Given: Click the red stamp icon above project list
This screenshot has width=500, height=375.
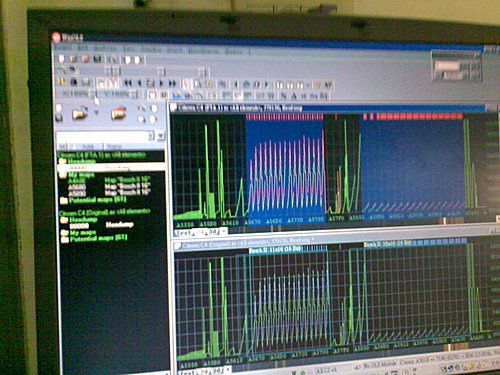Looking at the screenshot, I should tap(118, 114).
